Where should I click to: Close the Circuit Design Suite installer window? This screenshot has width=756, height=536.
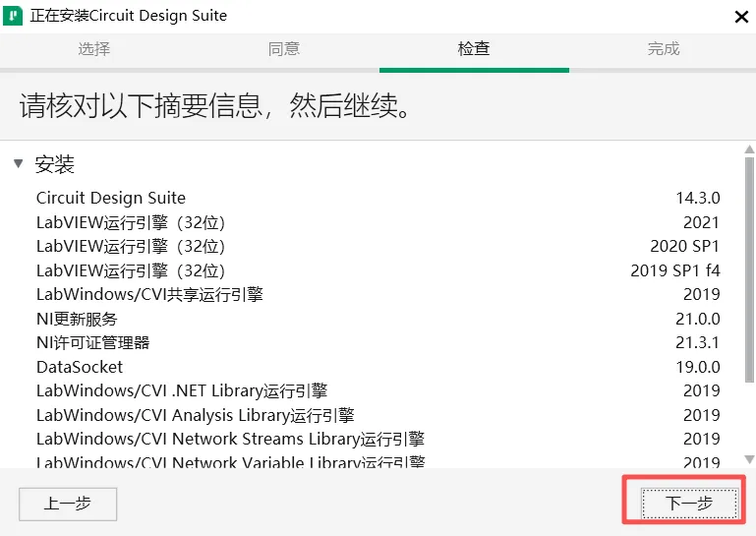click(741, 17)
